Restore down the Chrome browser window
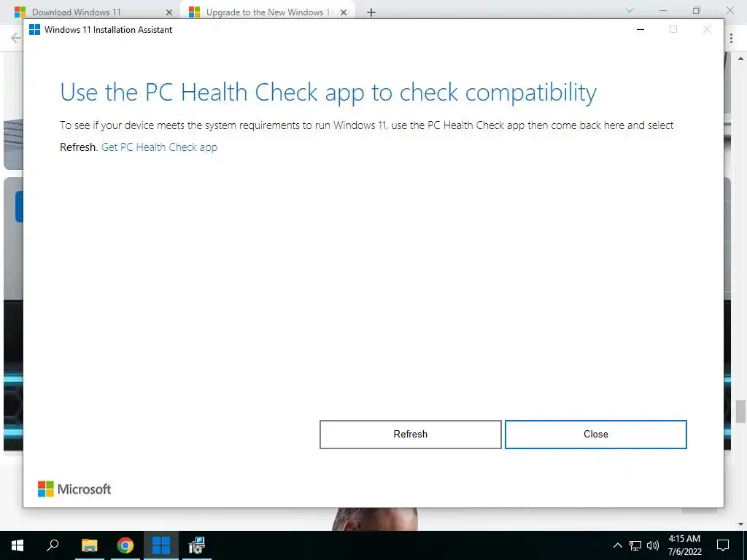The image size is (747, 560). [x=697, y=10]
